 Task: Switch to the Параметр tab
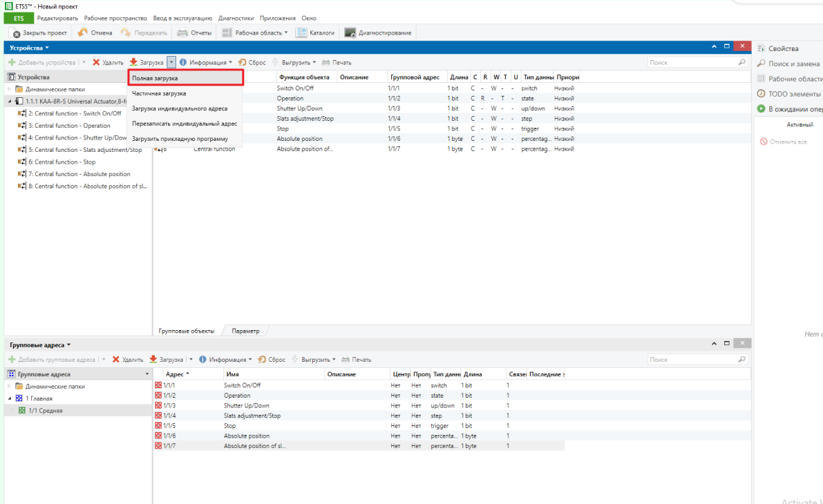[245, 331]
